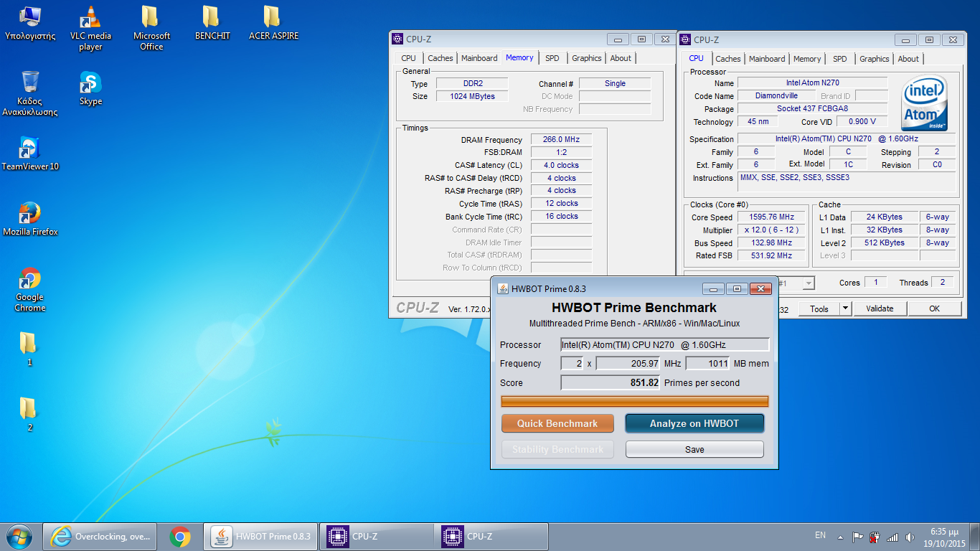The width and height of the screenshot is (980, 551).
Task: Open VLC media player shortcut
Action: [x=90, y=29]
